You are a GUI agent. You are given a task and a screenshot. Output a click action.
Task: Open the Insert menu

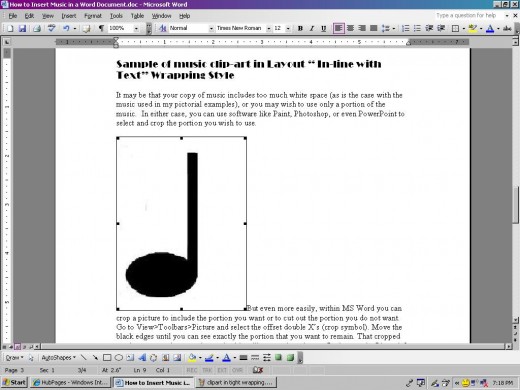(69, 16)
